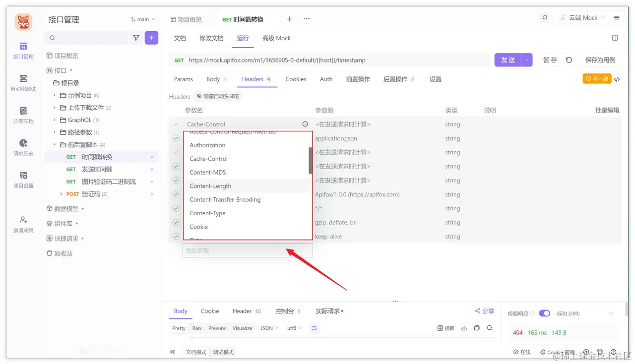Open the main branch dropdown
The width and height of the screenshot is (635, 364).
click(143, 19)
